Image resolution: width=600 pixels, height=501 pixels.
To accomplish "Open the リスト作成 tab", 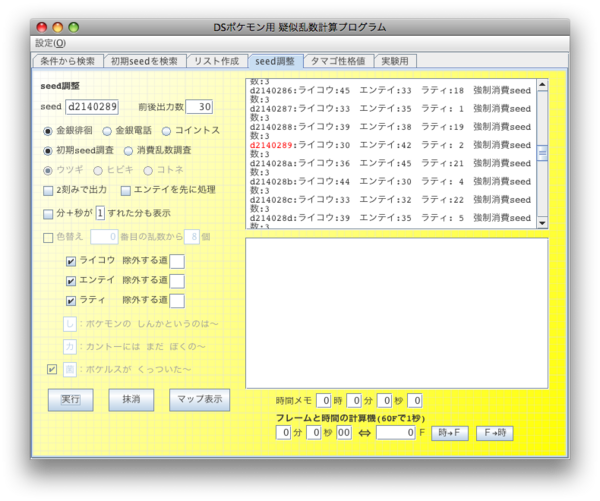I will [217, 61].
